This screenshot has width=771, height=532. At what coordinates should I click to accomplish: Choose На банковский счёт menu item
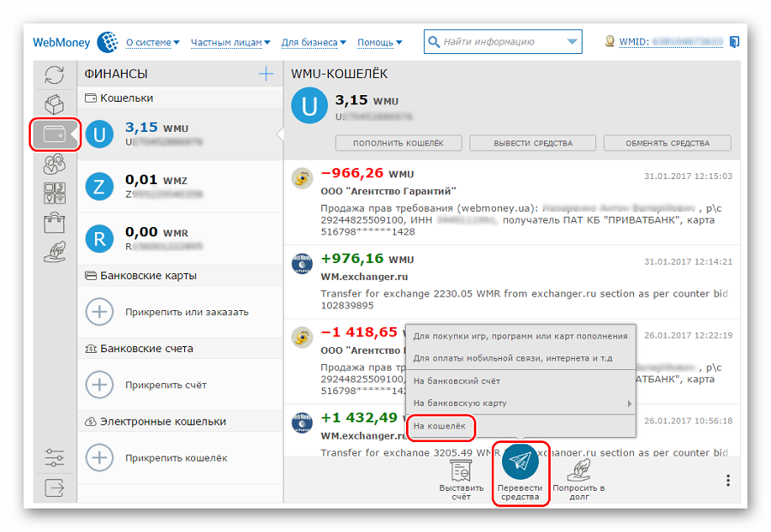click(520, 381)
